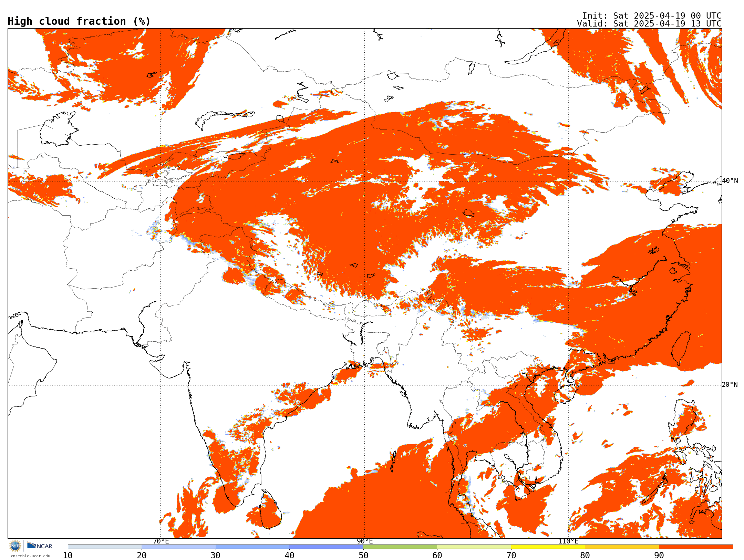Click the 70–80 bright yellow colorbar segment
This screenshot has width=744, height=560.
[x=548, y=547]
